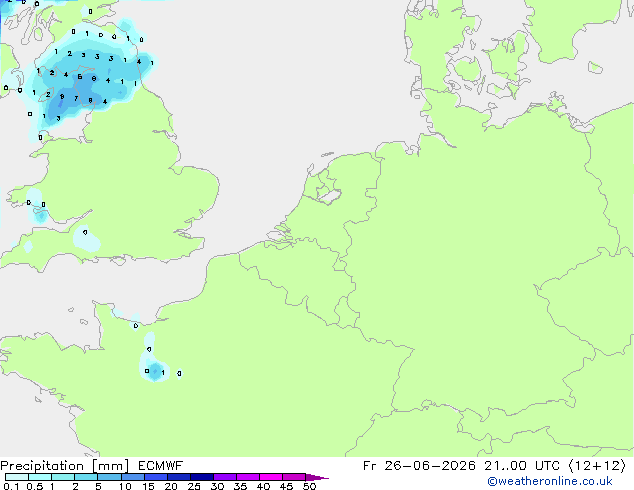Click the legend tick label '15'
Viewport: 634px width, 490px height.
click(148, 486)
